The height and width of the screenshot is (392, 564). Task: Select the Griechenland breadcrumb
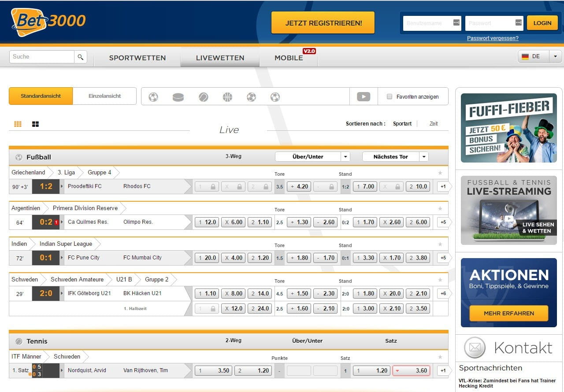pos(28,172)
